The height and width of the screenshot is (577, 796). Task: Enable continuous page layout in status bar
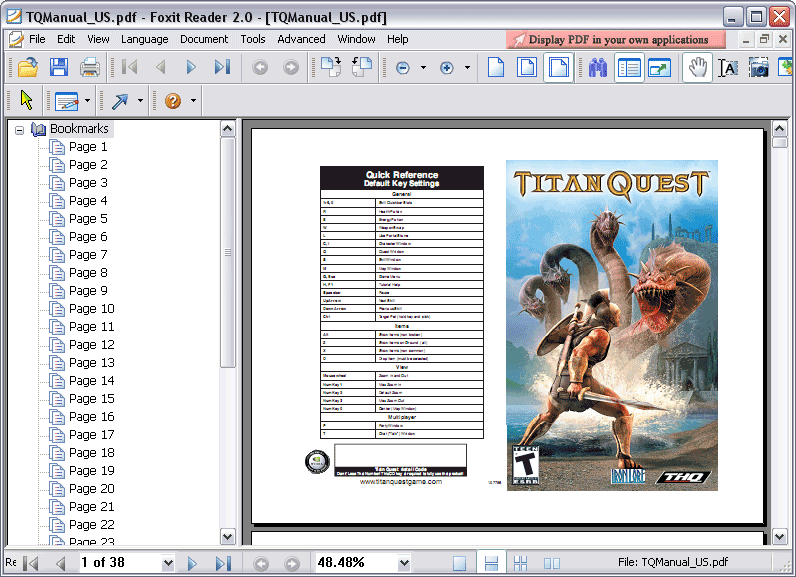tap(490, 563)
